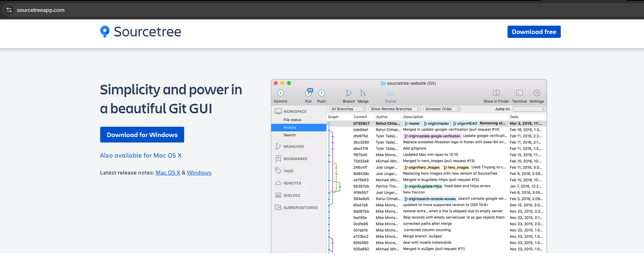Click the Push toolbar icon
The image size is (644, 257).
click(x=321, y=93)
